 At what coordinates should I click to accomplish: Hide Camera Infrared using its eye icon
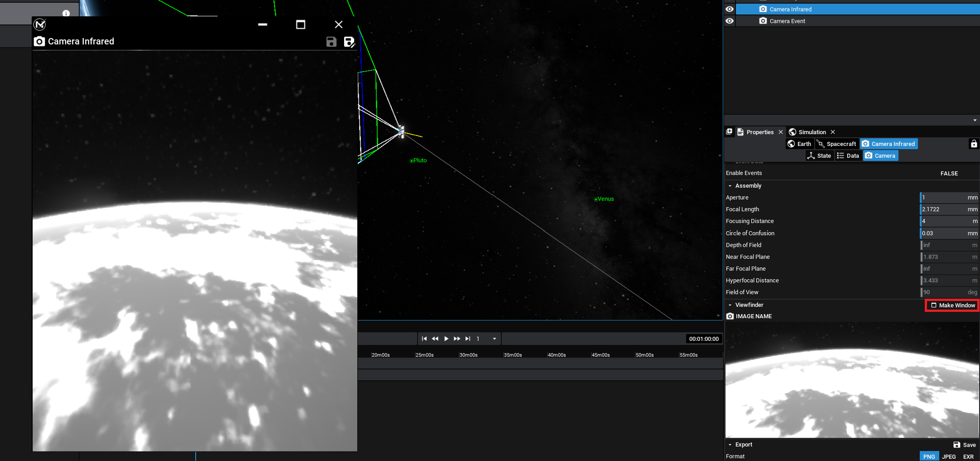[730, 9]
